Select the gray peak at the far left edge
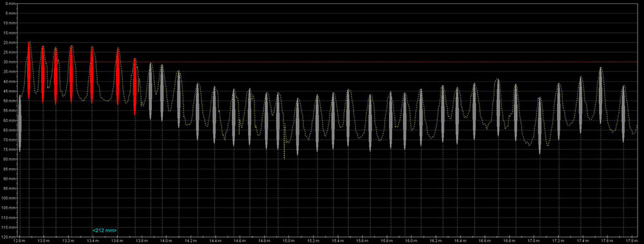Screen dimensions: 644x244 coord(20,124)
